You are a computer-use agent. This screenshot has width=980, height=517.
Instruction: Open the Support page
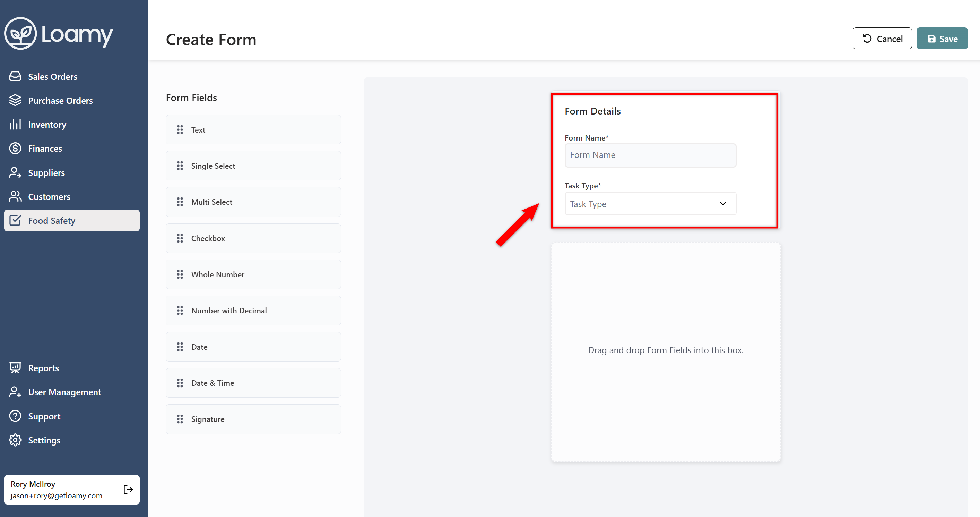point(72,416)
